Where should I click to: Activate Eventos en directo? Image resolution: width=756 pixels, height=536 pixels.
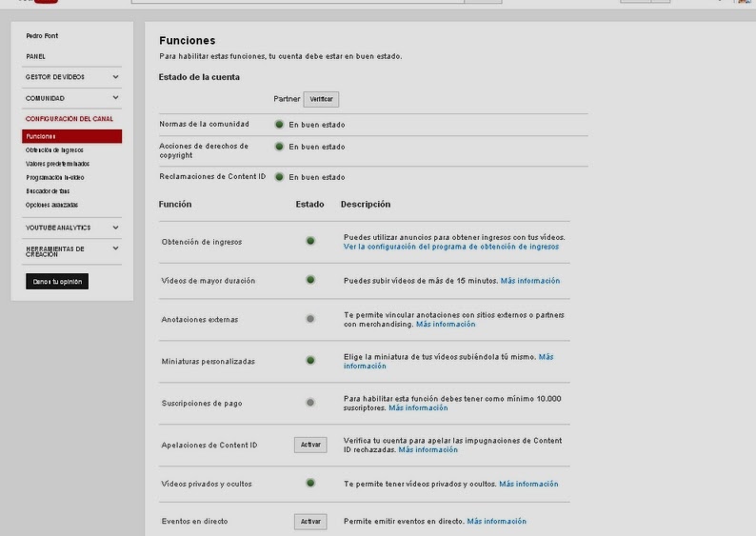click(310, 522)
